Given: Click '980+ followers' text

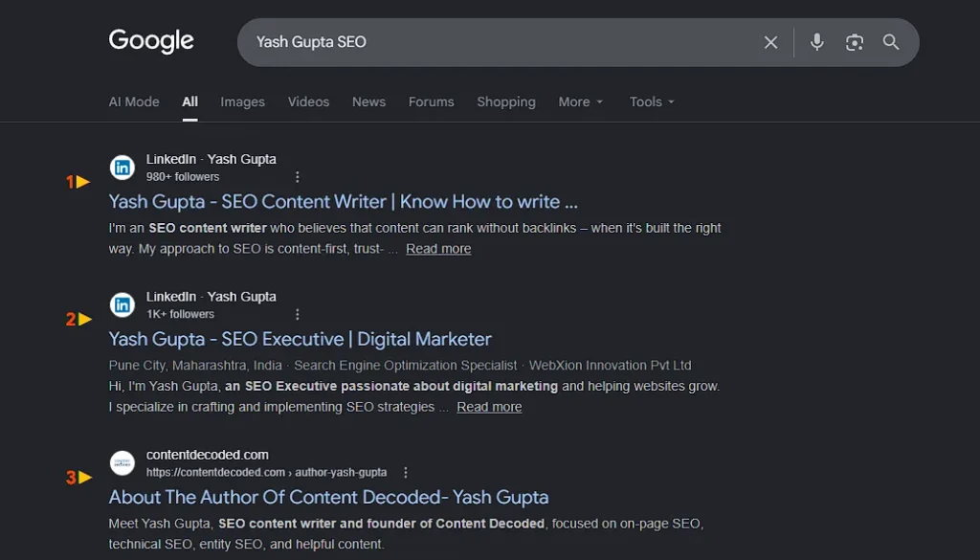Looking at the screenshot, I should [x=183, y=177].
